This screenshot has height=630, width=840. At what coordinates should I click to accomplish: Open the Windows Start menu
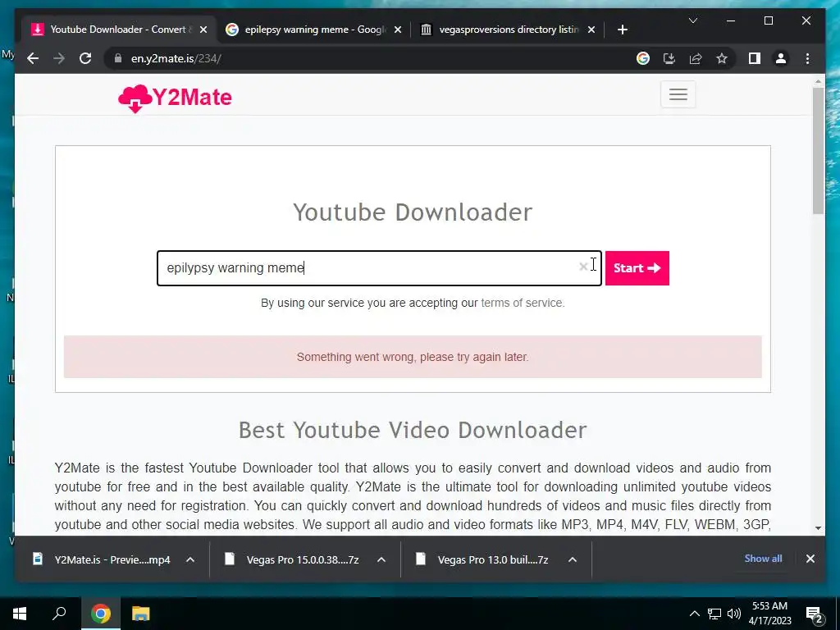click(20, 614)
